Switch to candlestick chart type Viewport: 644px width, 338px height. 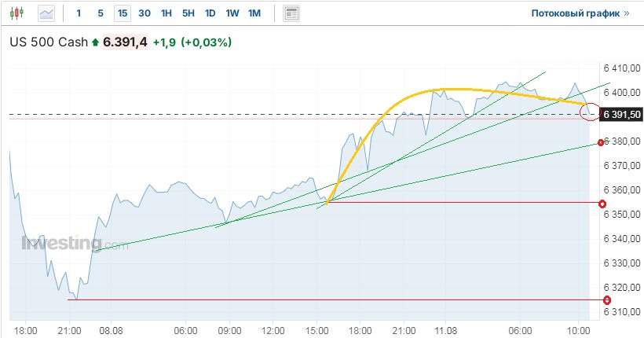point(18,13)
